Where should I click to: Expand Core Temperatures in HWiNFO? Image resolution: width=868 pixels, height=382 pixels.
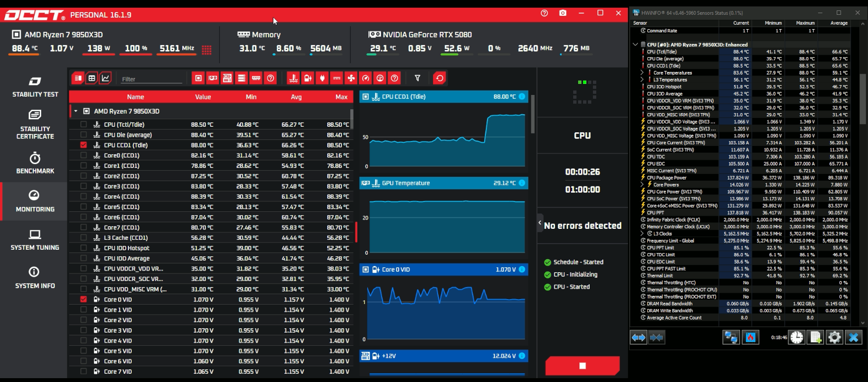click(642, 72)
